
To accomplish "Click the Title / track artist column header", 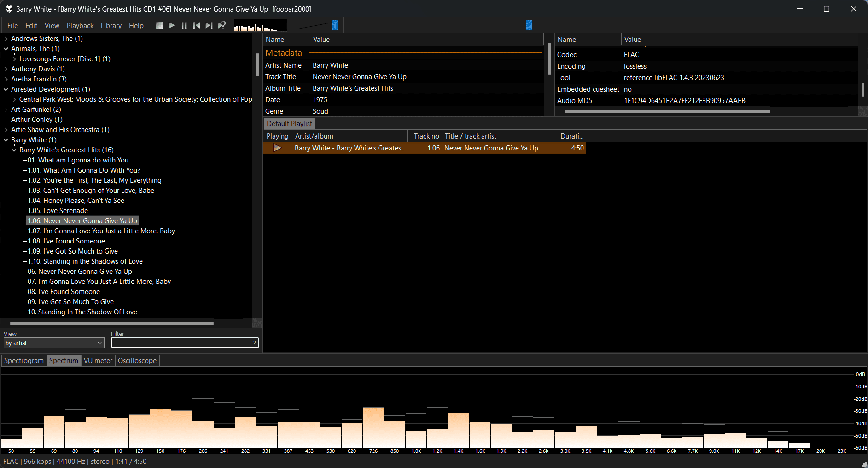I will [x=500, y=136].
